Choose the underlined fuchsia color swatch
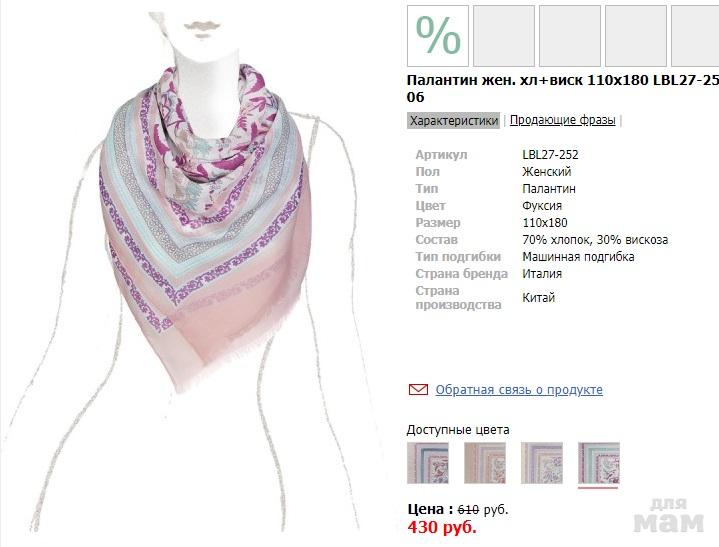Screen dimensions: 719x547 coord(598,464)
